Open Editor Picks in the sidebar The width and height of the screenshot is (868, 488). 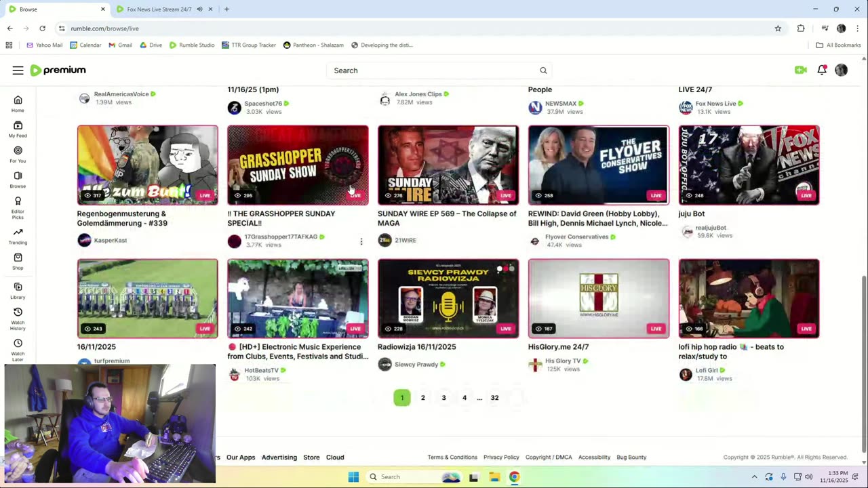[x=18, y=206]
